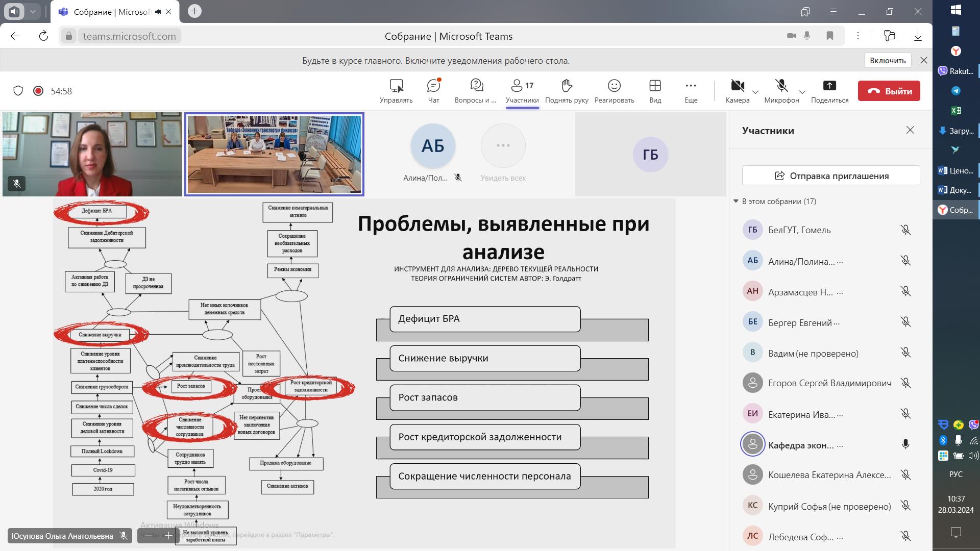Click mic icon for Екатерина Ива...
The width and height of the screenshot is (980, 551).
tap(905, 414)
